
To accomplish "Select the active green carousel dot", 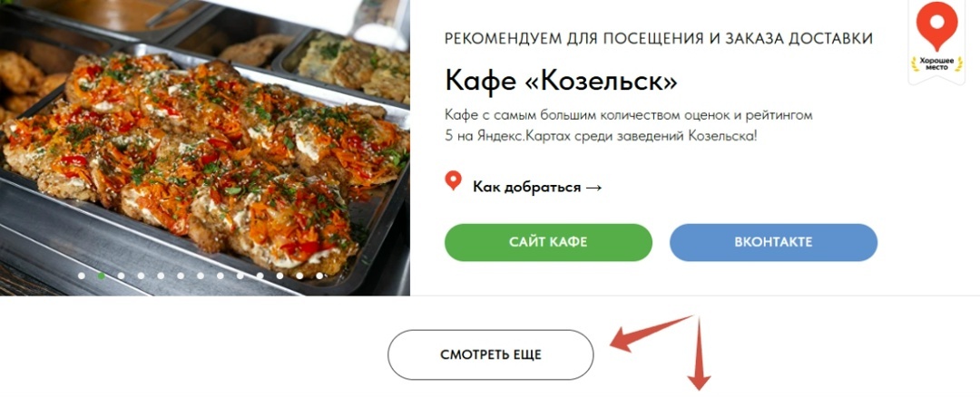I will pyautogui.click(x=102, y=276).
